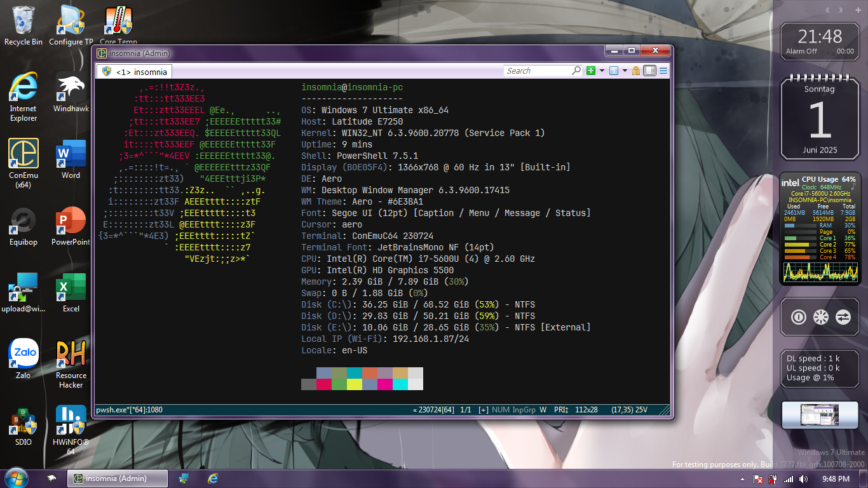Open the screenshot preview thumbnail gadget in the sidebar
Viewport: 868px width, 488px height.
[820, 416]
